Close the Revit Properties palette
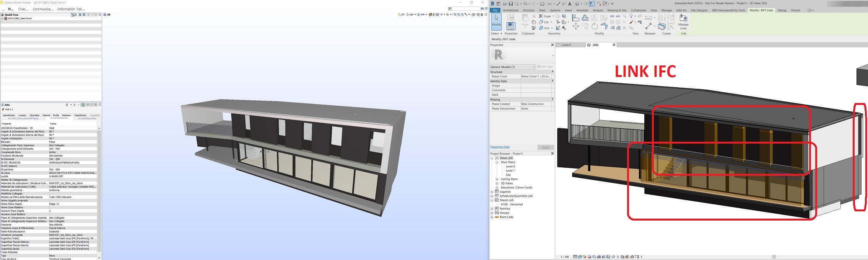Viewport: 868px width, 260px height. tap(552, 45)
